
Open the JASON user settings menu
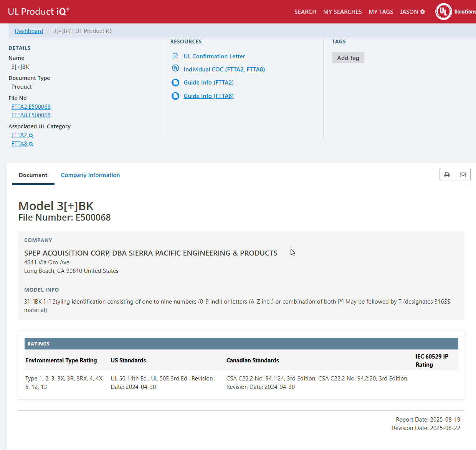412,12
